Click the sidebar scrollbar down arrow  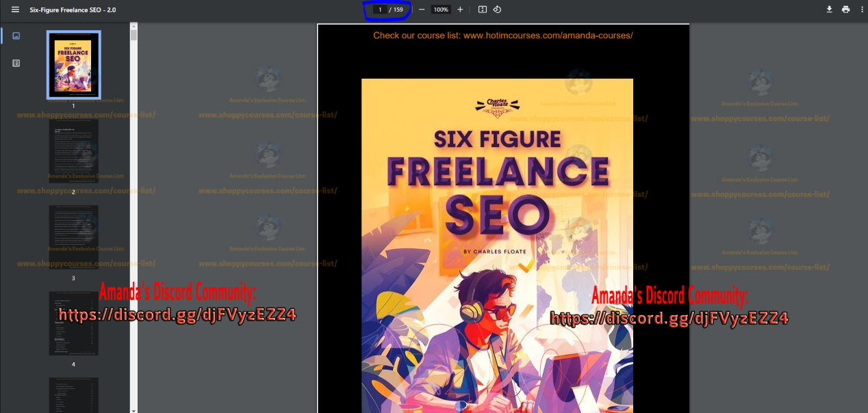click(133, 410)
